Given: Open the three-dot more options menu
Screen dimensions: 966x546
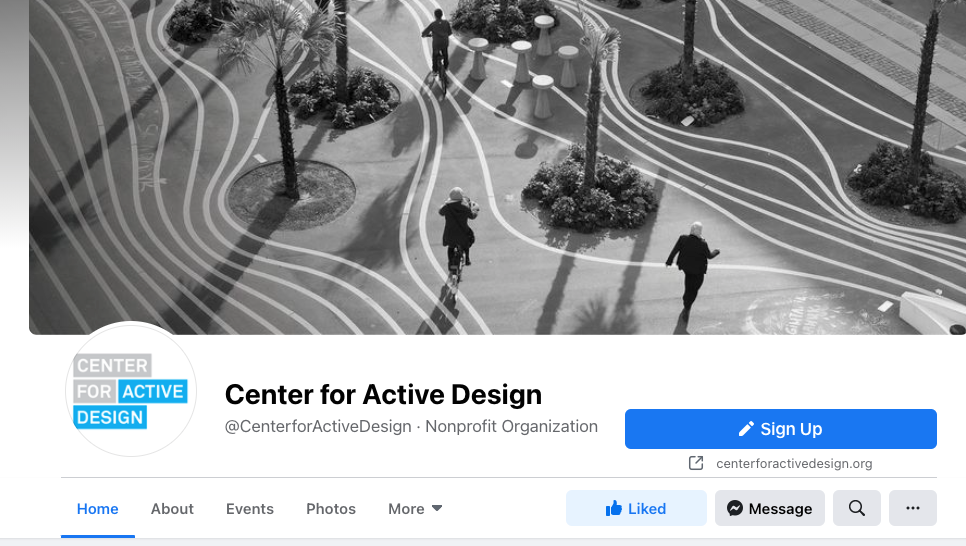Looking at the screenshot, I should point(912,508).
